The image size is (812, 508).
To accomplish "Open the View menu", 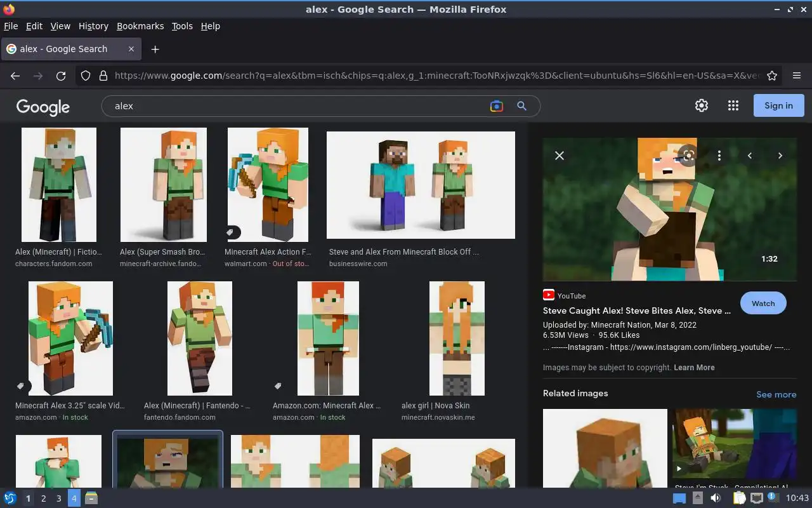I will tap(60, 26).
